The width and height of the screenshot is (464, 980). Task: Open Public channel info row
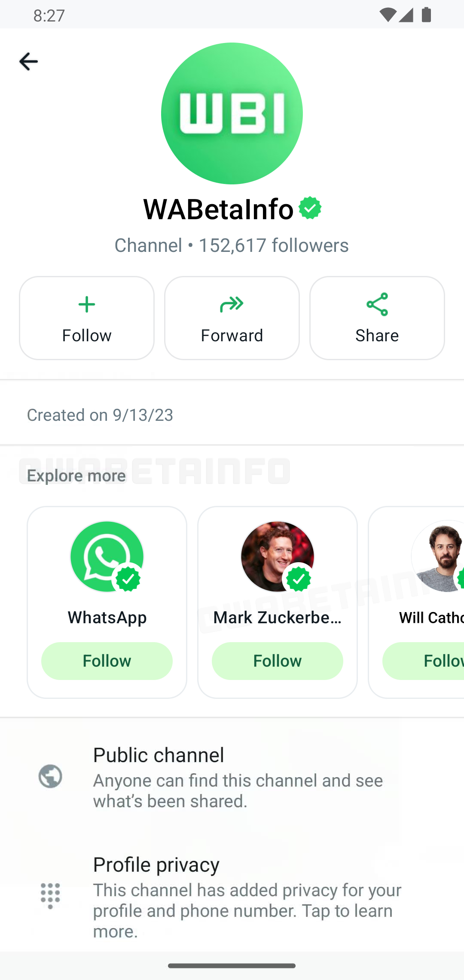[x=238, y=778]
